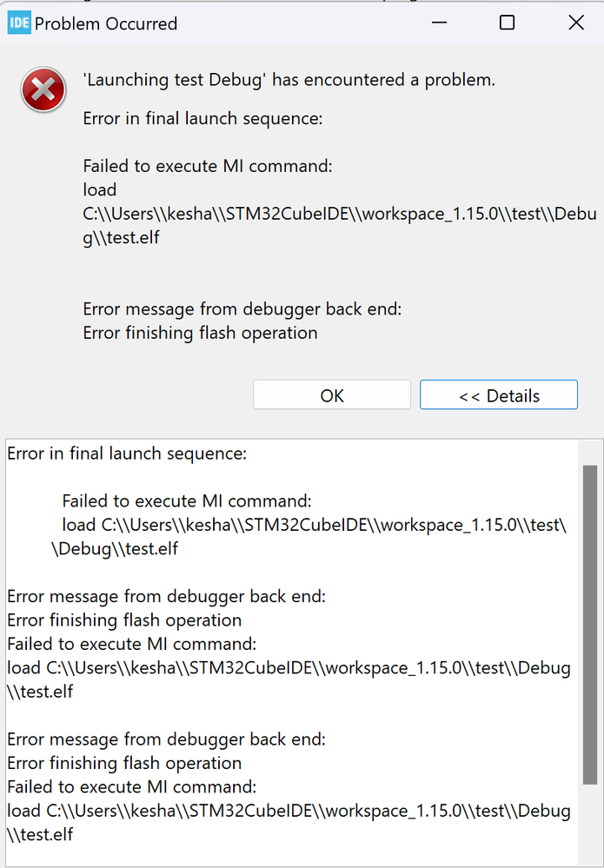Screen dimensions: 604x868
Task: Click the 'Problem Occurred' title text
Action: tap(106, 23)
